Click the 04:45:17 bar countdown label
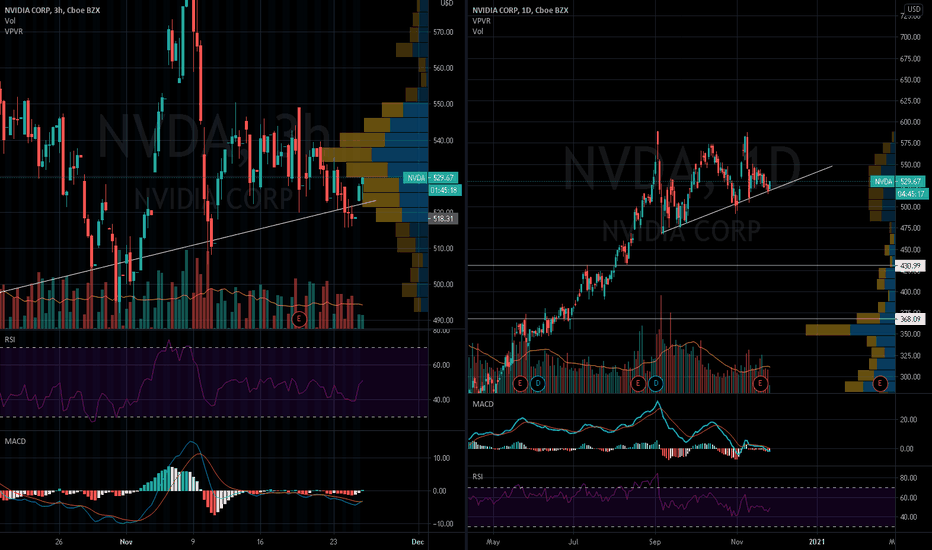The image size is (932, 550). point(910,194)
